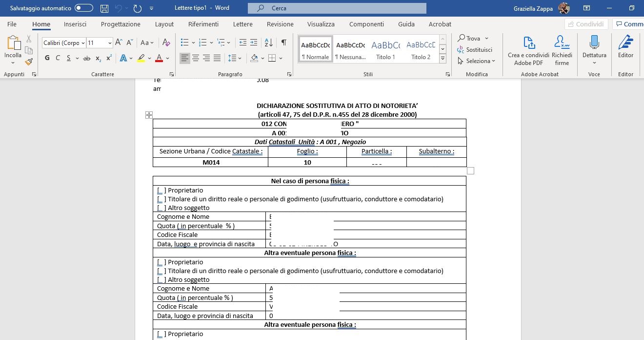Click the Save floppy disk icon
Screen dimensions: 644x340
pos(104,8)
